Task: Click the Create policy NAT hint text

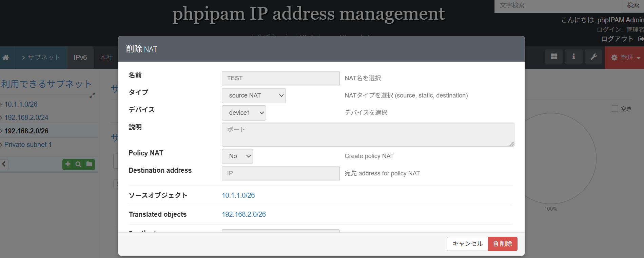Action: tap(369, 156)
